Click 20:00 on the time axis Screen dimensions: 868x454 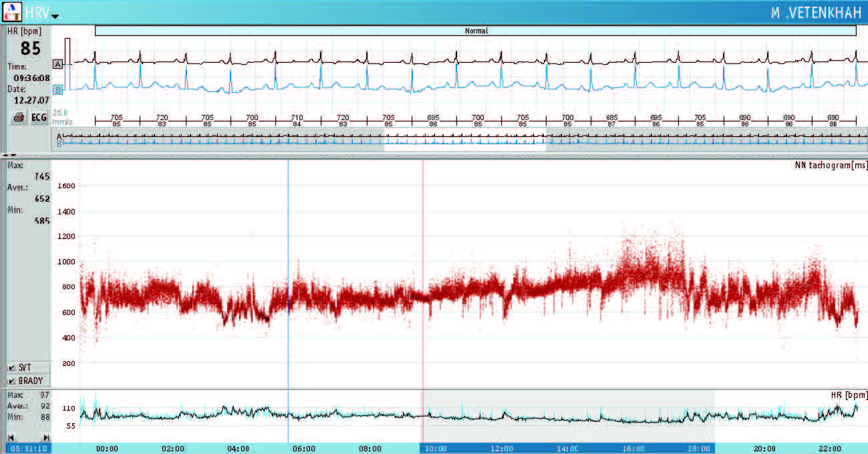click(x=764, y=449)
